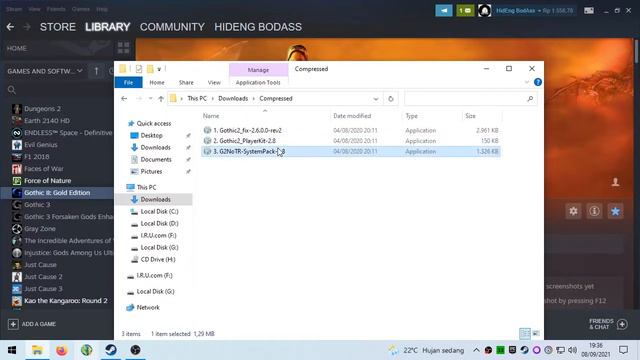640x360 pixels.
Task: Select file 1. Gothic2_fix-2.6.0.0-rev2
Action: (x=351, y=130)
